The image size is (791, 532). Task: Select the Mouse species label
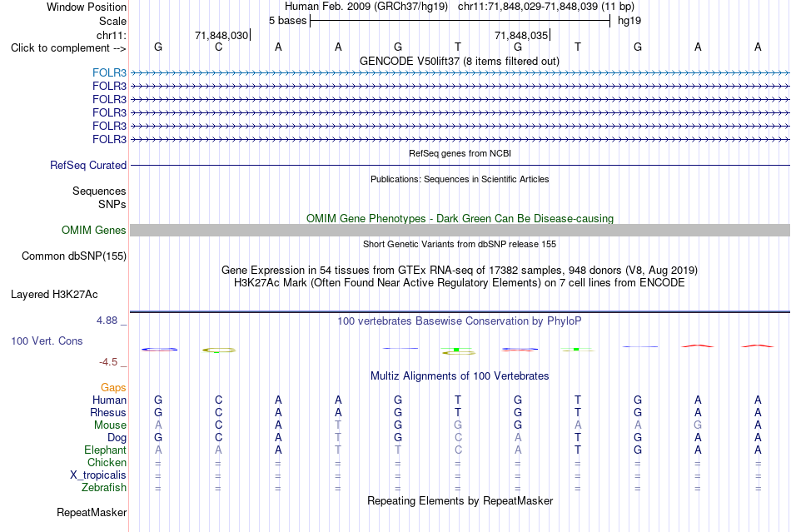(x=110, y=425)
